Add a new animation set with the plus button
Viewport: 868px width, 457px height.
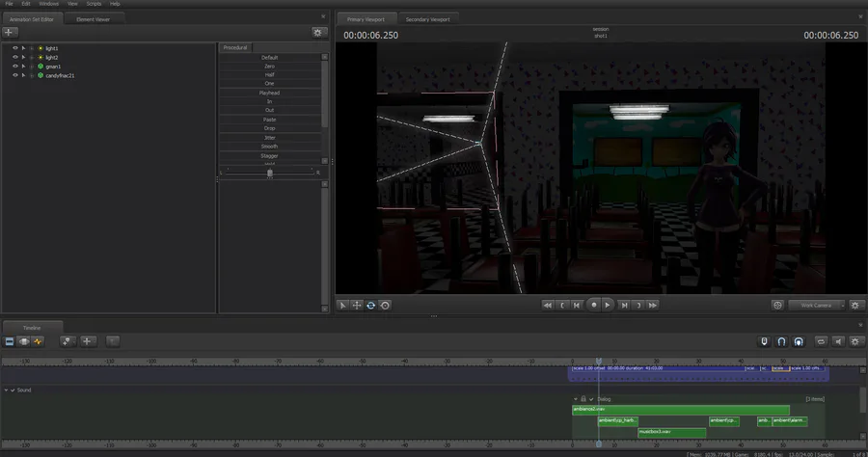[10, 33]
